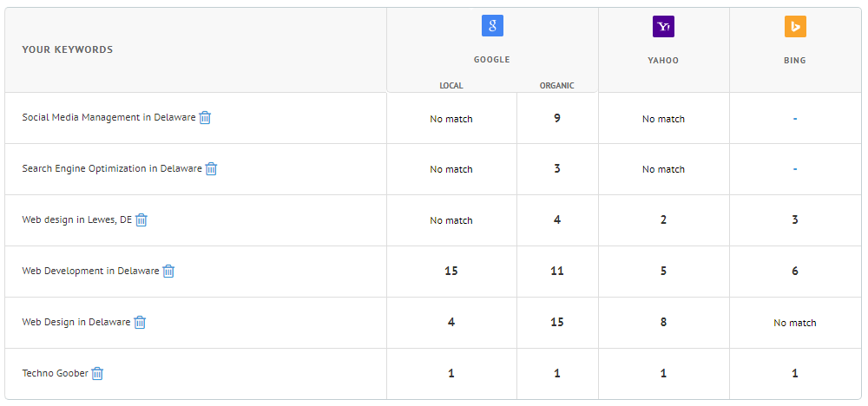Click Google local rank 15 for Web Development
This screenshot has width=868, height=406.
point(451,271)
